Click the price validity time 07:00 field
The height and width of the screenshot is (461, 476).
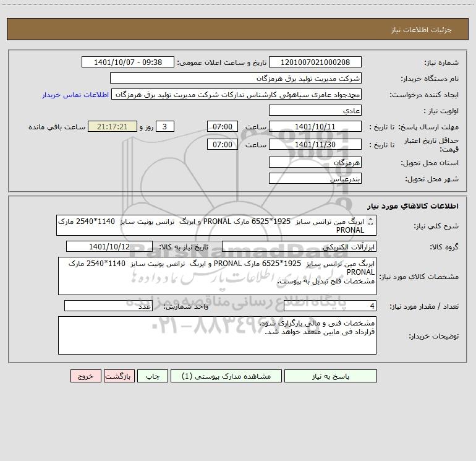point(222,144)
